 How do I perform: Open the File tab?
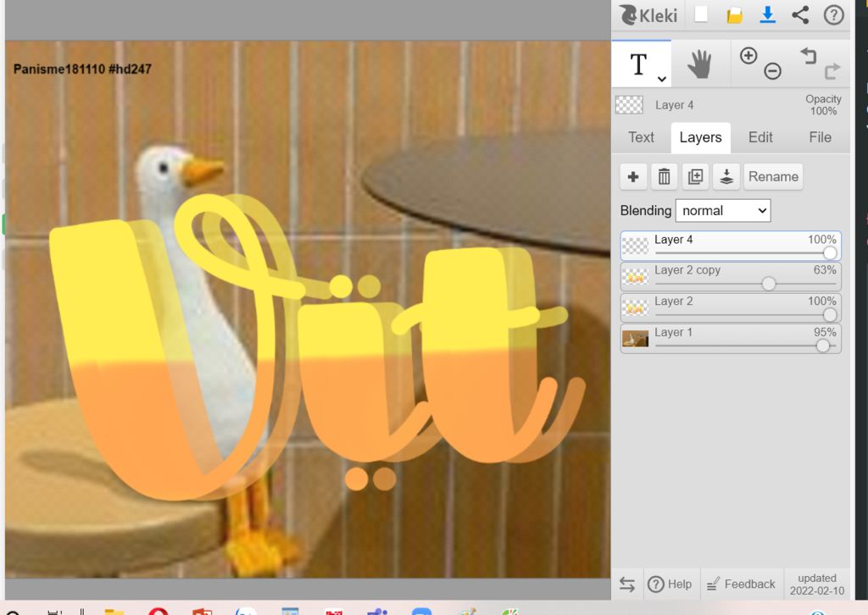[820, 137]
